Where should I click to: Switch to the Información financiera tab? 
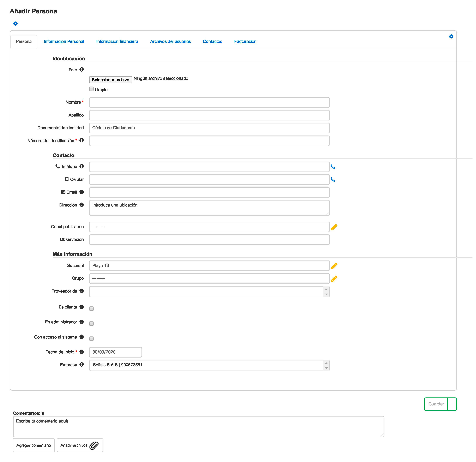pyautogui.click(x=117, y=42)
